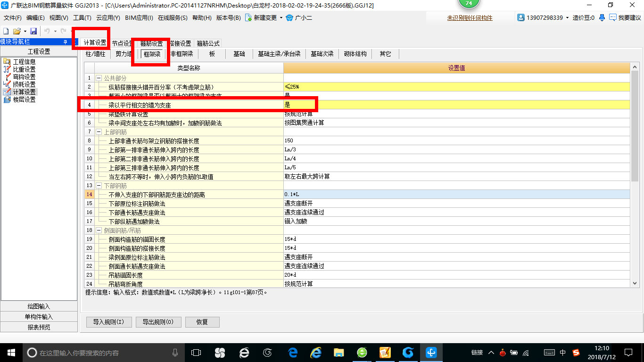The width and height of the screenshot is (644, 362).
Task: Switch to the 箍筋公式 tab
Action: 208,43
